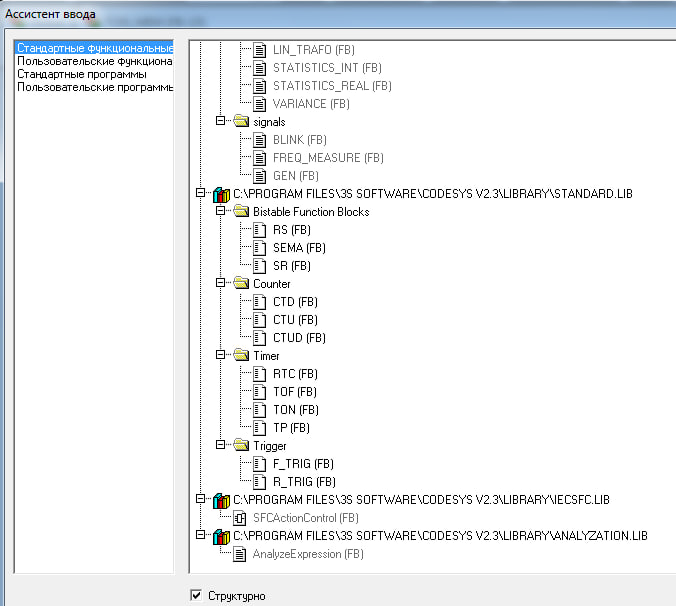Click the SFC icon beside SFCActionControl (FB)
Viewport: 676px width, 606px height.
pos(240,518)
